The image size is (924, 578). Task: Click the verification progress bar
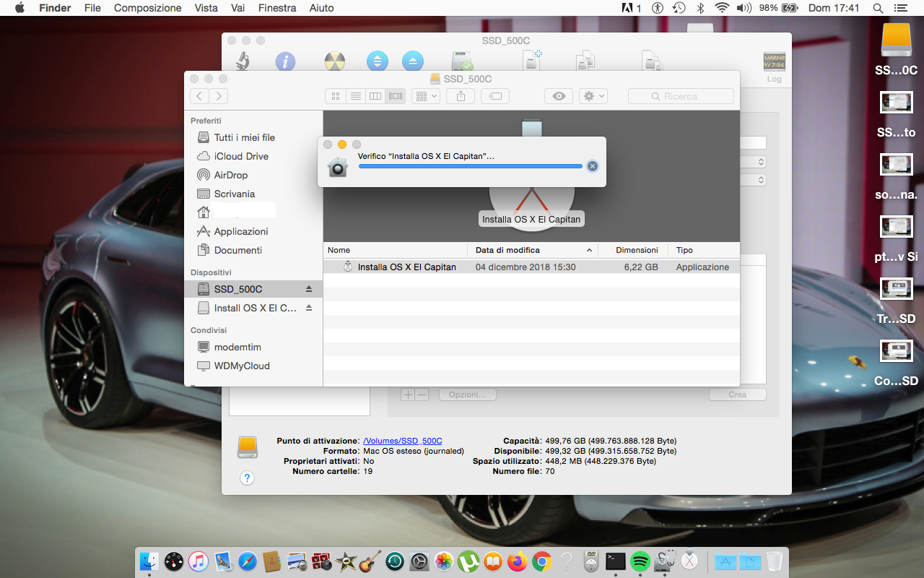470,166
